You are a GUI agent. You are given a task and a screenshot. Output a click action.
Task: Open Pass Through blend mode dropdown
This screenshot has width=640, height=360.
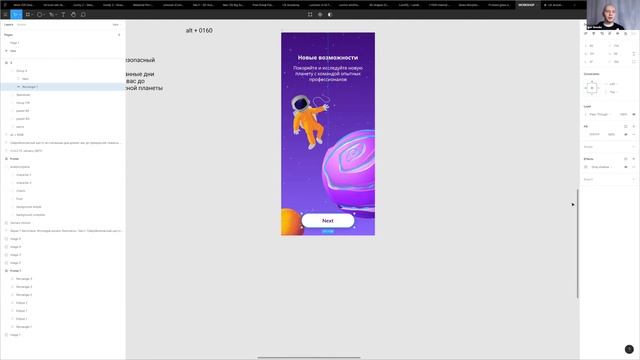(x=599, y=114)
